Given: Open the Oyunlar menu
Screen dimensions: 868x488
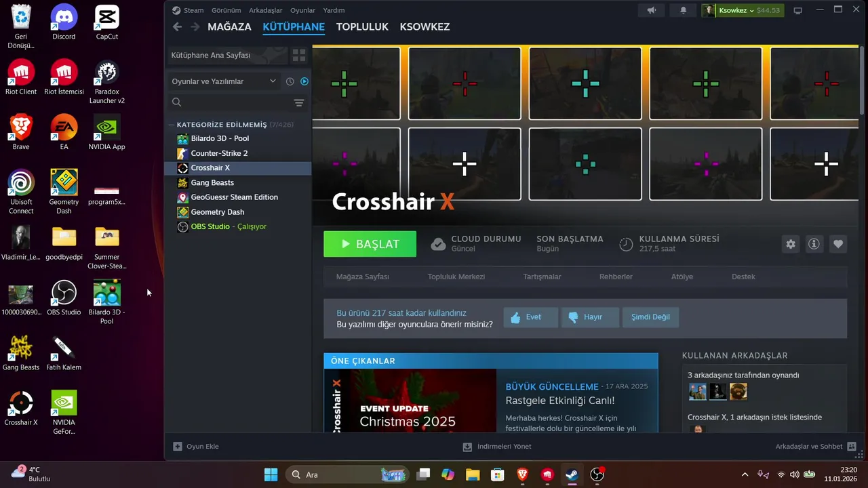Looking at the screenshot, I should coord(303,10).
